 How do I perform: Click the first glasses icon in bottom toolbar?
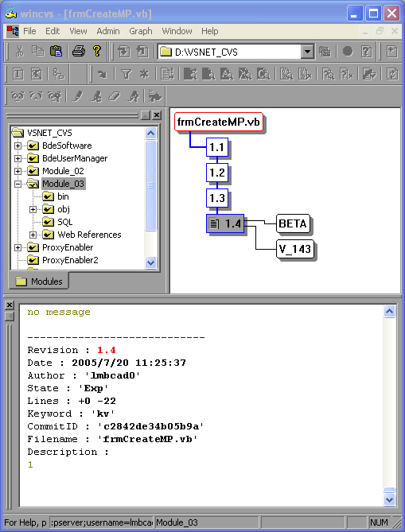[18, 96]
